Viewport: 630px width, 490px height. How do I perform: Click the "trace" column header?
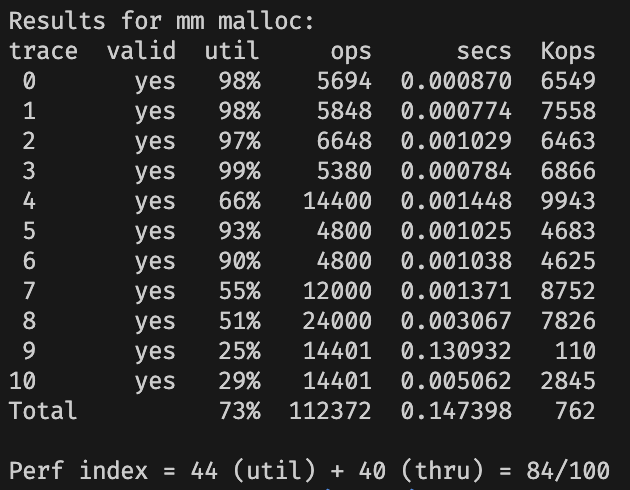(43, 51)
